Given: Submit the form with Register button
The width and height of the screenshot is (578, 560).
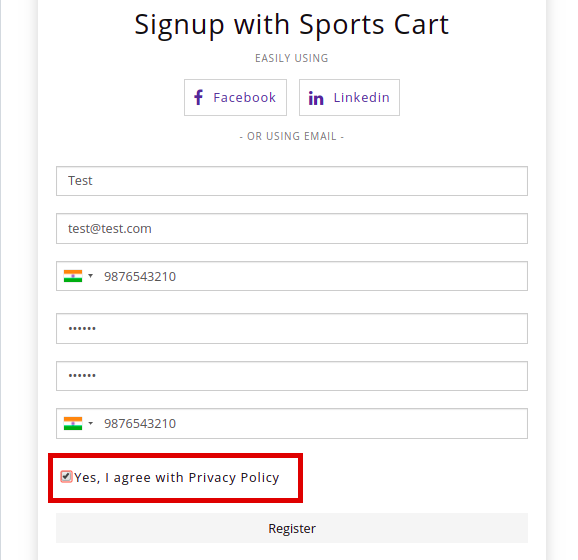Looking at the screenshot, I should (292, 528).
